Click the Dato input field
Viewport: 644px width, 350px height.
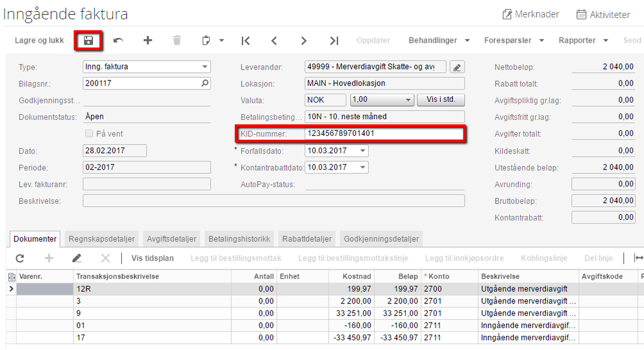pos(115,151)
